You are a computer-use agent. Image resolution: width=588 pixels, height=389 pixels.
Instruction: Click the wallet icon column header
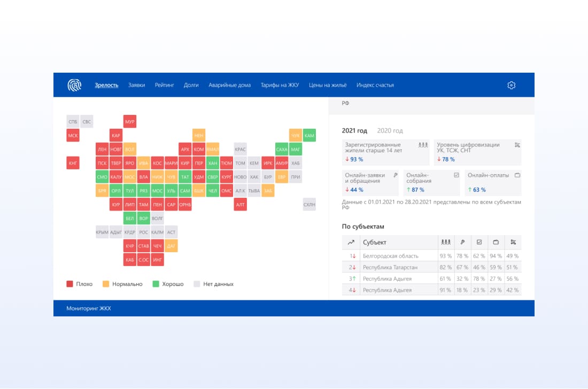pos(496,242)
